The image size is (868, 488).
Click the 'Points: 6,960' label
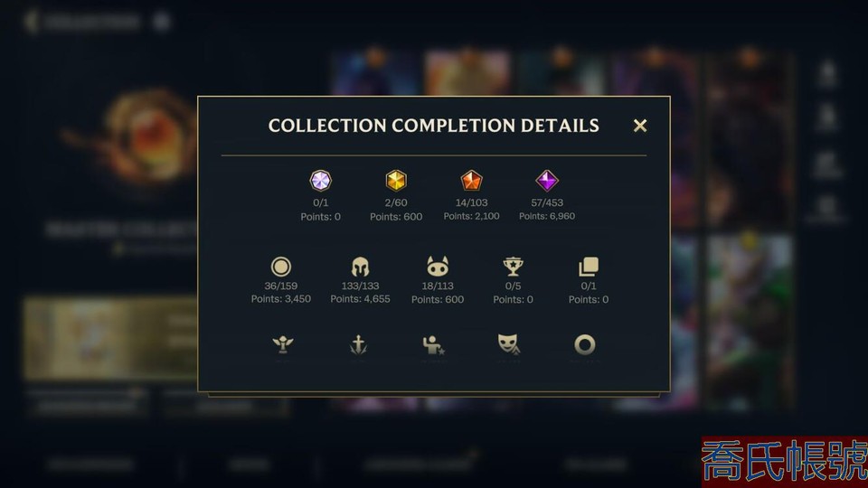pos(547,216)
